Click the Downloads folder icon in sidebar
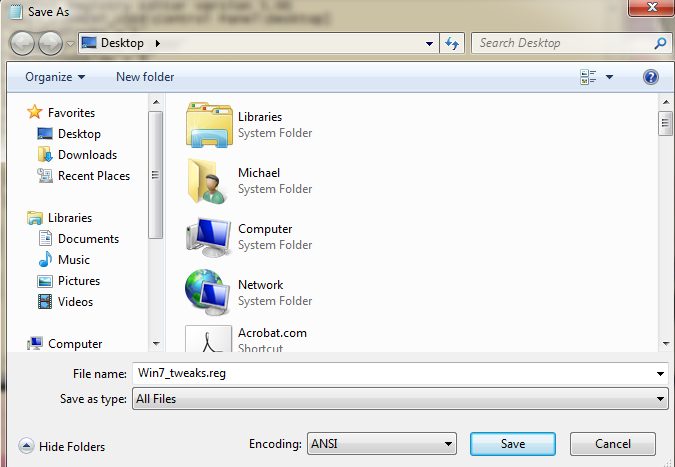 coord(45,154)
